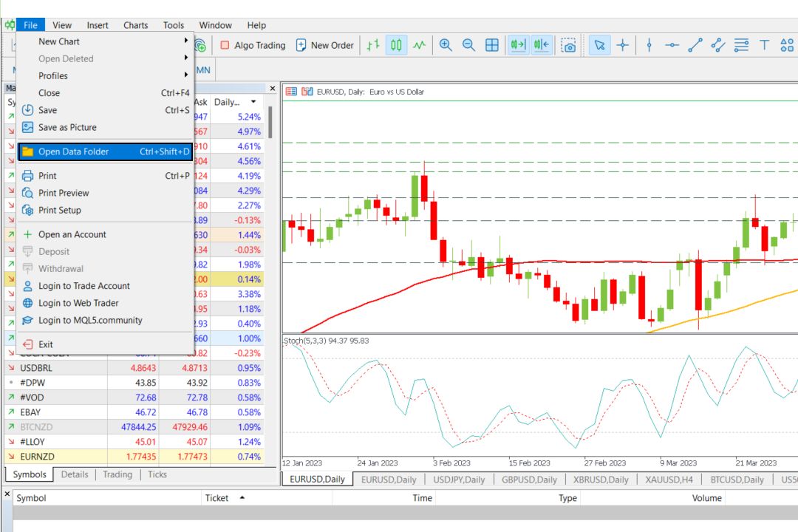This screenshot has height=532, width=798.
Task: Click Login to Web Trader entry
Action: click(106, 303)
